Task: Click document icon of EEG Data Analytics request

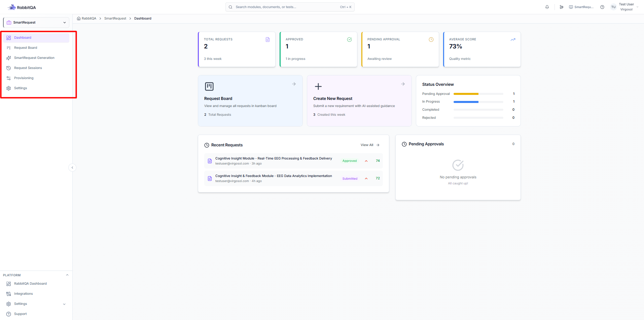Action: pos(210,179)
